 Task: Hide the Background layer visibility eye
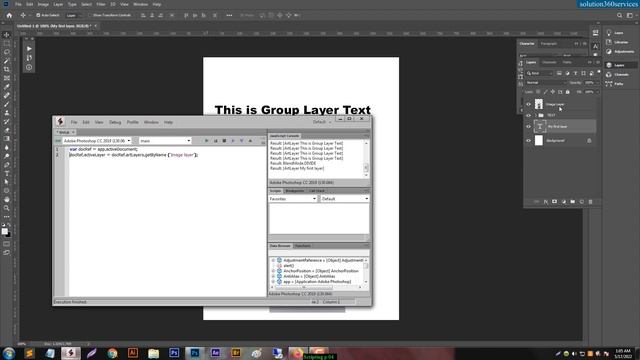(x=529, y=140)
